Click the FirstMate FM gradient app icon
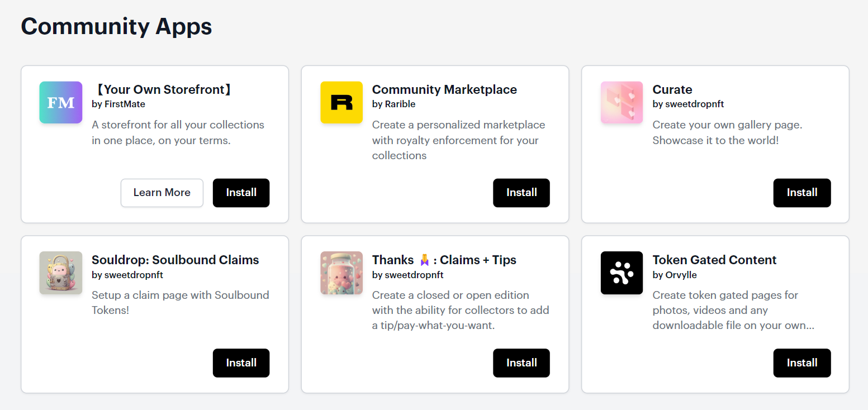The image size is (868, 410). click(x=61, y=102)
